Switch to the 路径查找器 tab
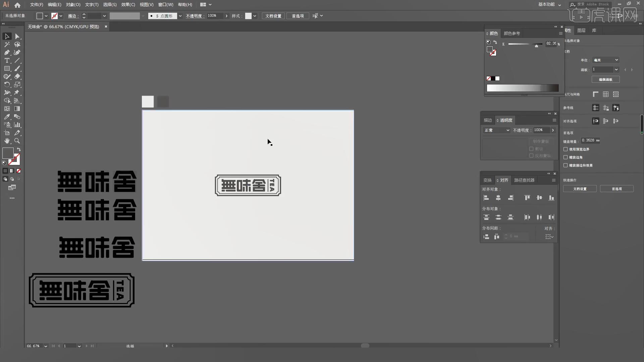Viewport: 644px width, 362px height. pos(524,180)
